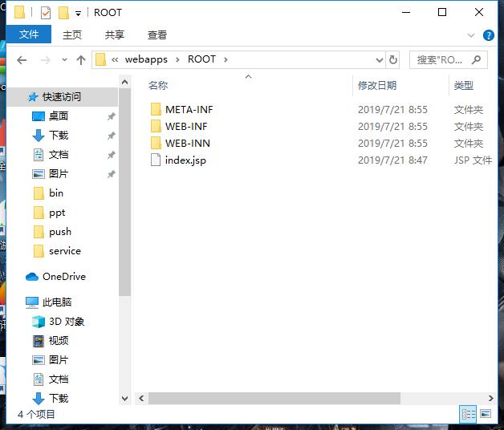
Task: Open pinned 图片 in quick access
Action: tap(58, 174)
